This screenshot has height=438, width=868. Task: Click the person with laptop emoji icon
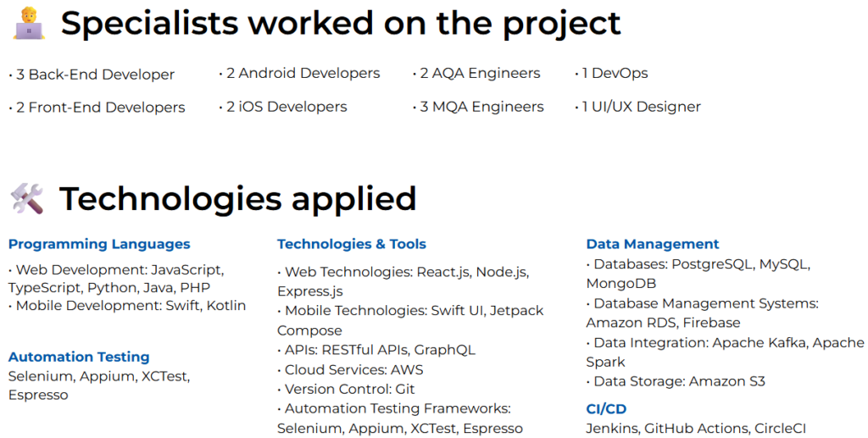point(29,23)
